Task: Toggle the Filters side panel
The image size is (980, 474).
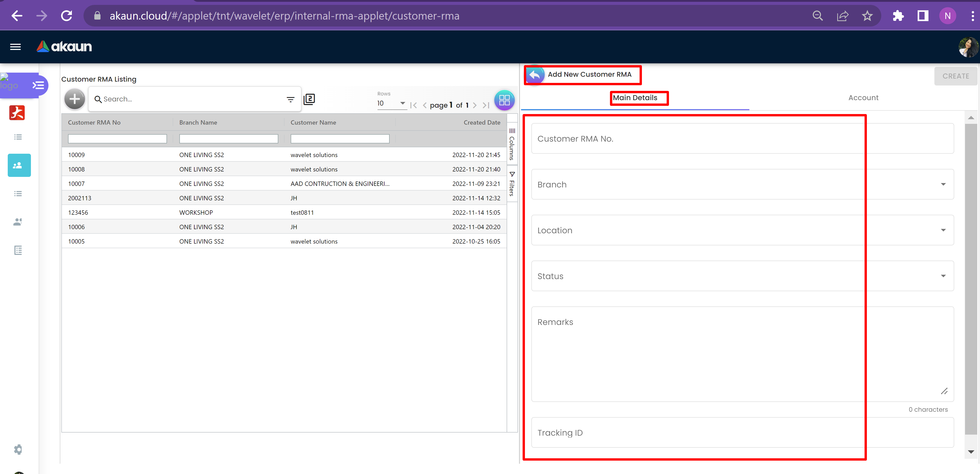Action: coord(512,184)
